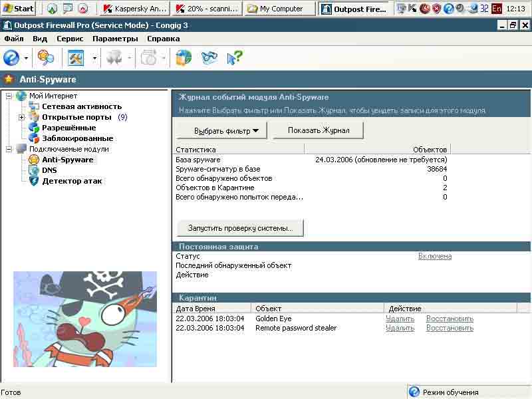This screenshot has height=399, width=532.
Task: Click the База spyware statistics row
Action: tap(312, 160)
